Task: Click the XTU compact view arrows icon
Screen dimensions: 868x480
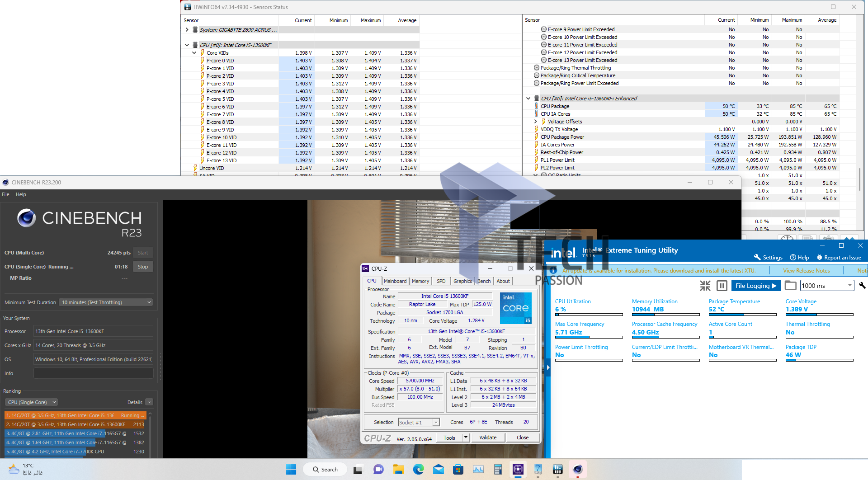Action: pyautogui.click(x=705, y=286)
